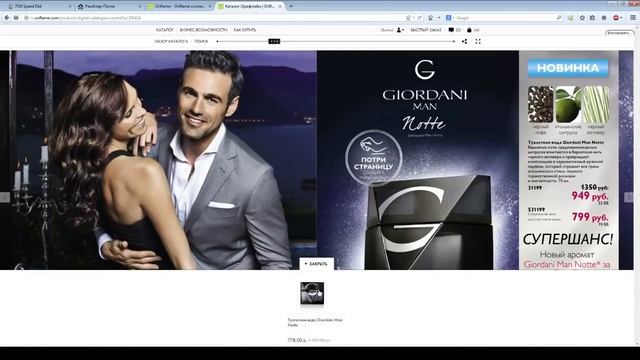Image resolution: width=640 pixels, height=360 pixels.
Task: Click the browser back arrow
Action: coord(7,18)
